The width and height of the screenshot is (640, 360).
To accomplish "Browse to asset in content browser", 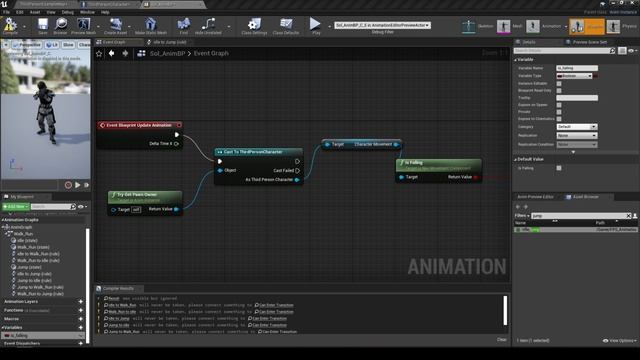I will click(60, 26).
